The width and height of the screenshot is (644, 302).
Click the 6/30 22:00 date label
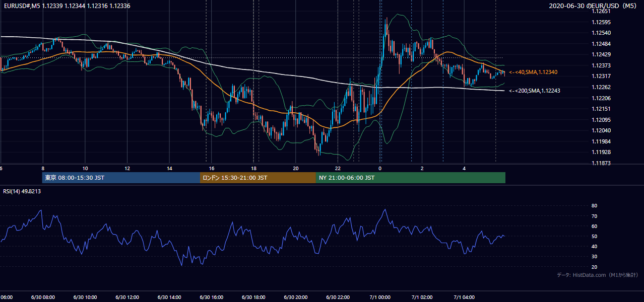tap(338, 297)
